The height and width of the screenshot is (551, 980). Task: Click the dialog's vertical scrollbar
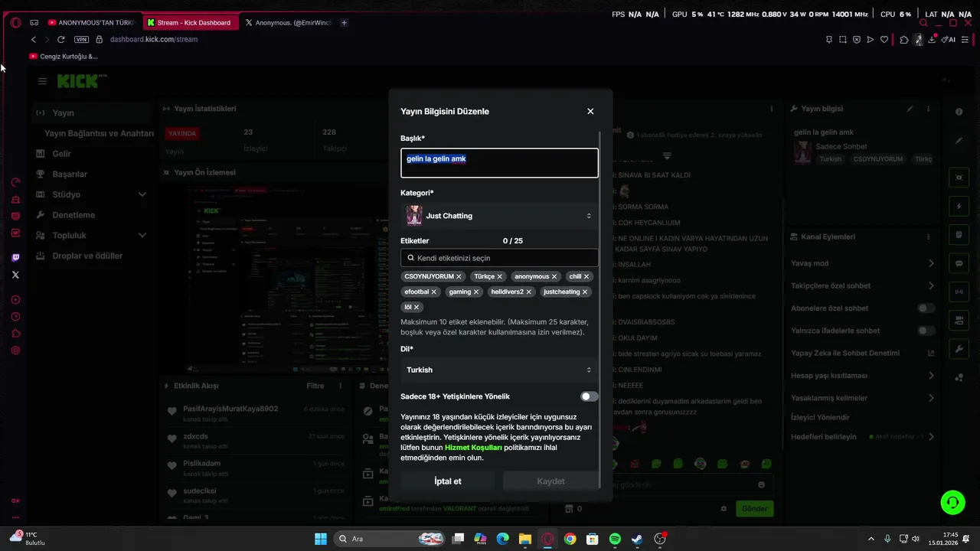pos(601,310)
